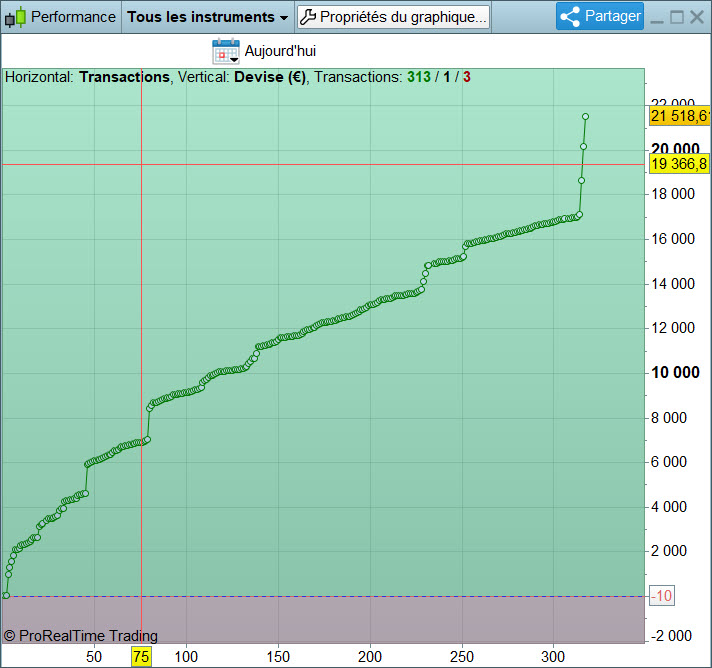Screen dimensions: 712x668
Task: Click the first data point at zero
Action: pos(6,595)
